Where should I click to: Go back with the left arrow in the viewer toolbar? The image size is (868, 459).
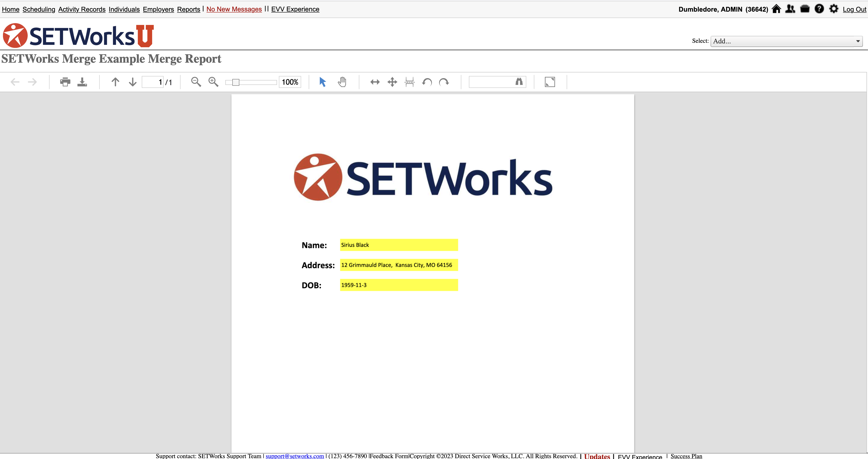click(x=15, y=82)
